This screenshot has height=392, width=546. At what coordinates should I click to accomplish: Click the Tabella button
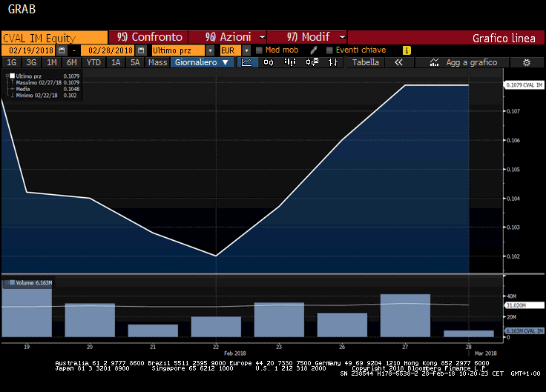coord(366,63)
